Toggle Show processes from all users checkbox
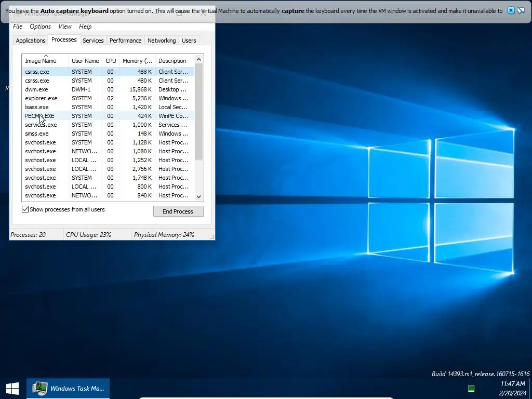The width and height of the screenshot is (532, 399). (x=25, y=209)
